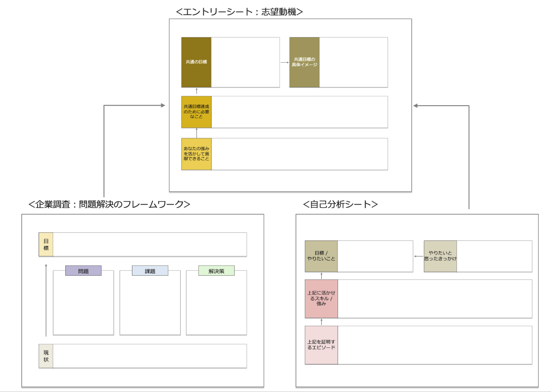Click the field beside 共通目標達成のために必要なこと
This screenshot has height=392, width=551.
[300, 112]
